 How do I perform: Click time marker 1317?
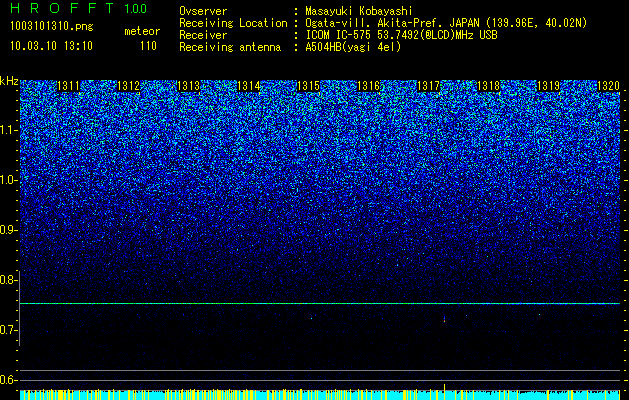[x=428, y=86]
